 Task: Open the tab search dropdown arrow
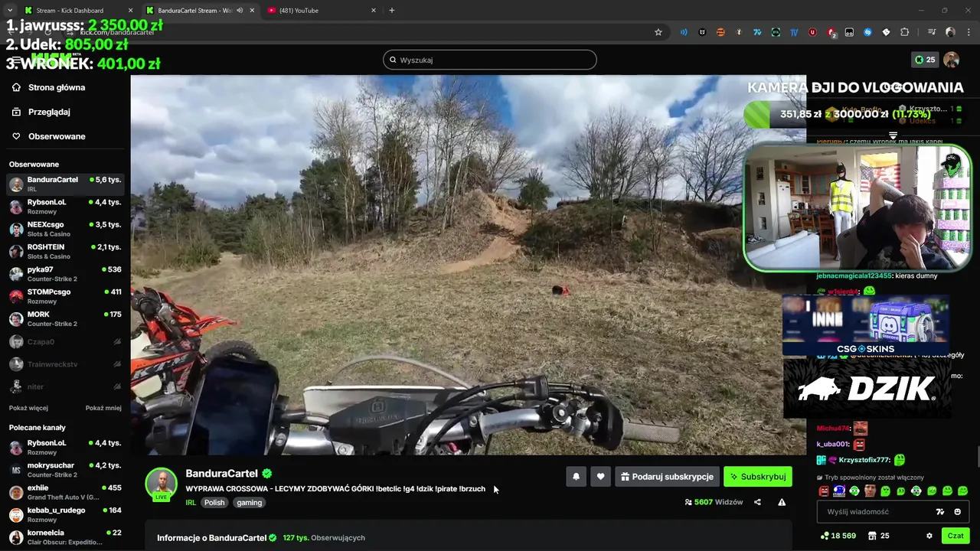click(10, 10)
